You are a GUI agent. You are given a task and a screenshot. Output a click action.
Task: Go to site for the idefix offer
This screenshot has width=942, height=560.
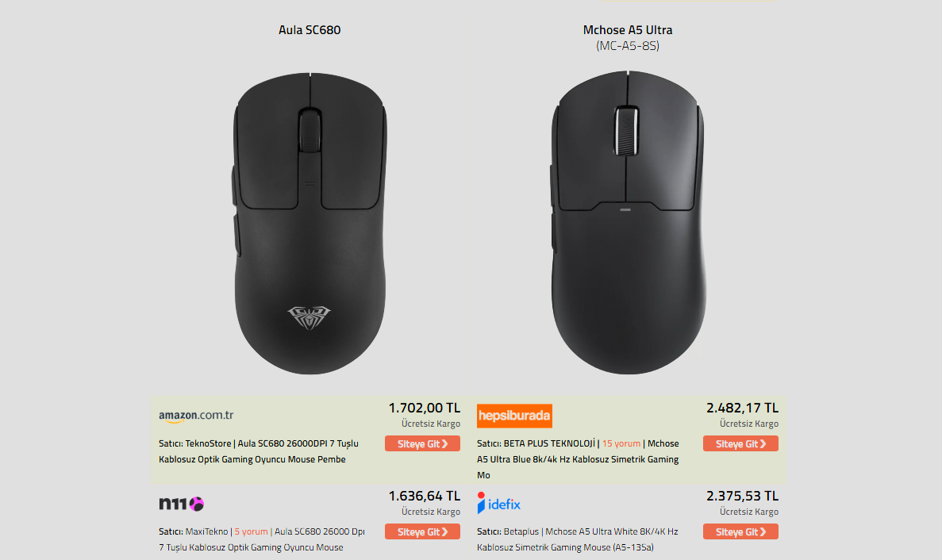(740, 531)
